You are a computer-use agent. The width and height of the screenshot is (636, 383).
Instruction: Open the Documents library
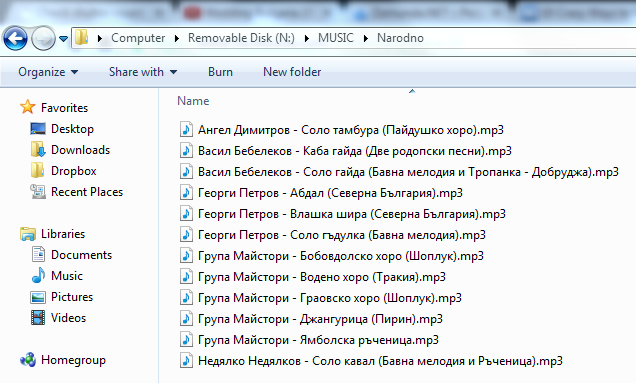click(81, 255)
